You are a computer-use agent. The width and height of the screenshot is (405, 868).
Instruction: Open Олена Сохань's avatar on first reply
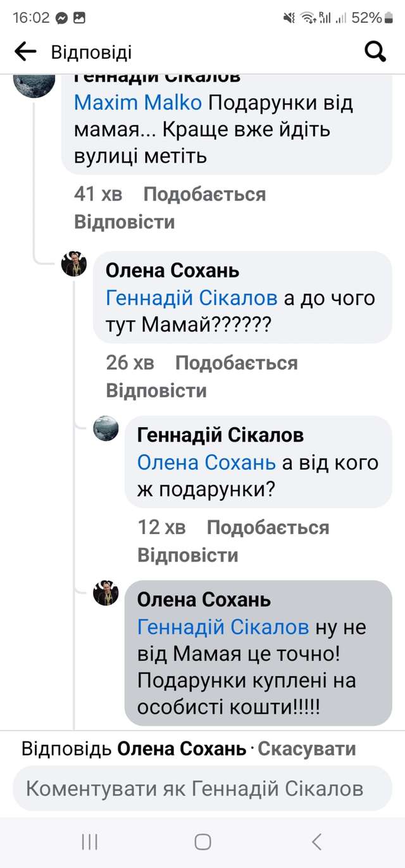click(74, 264)
